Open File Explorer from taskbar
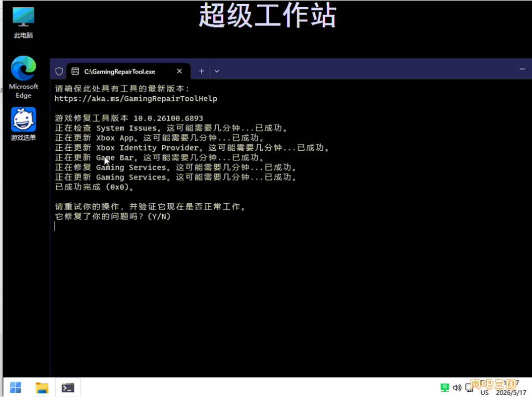Screen dimensions: 532x397 (x=42, y=388)
